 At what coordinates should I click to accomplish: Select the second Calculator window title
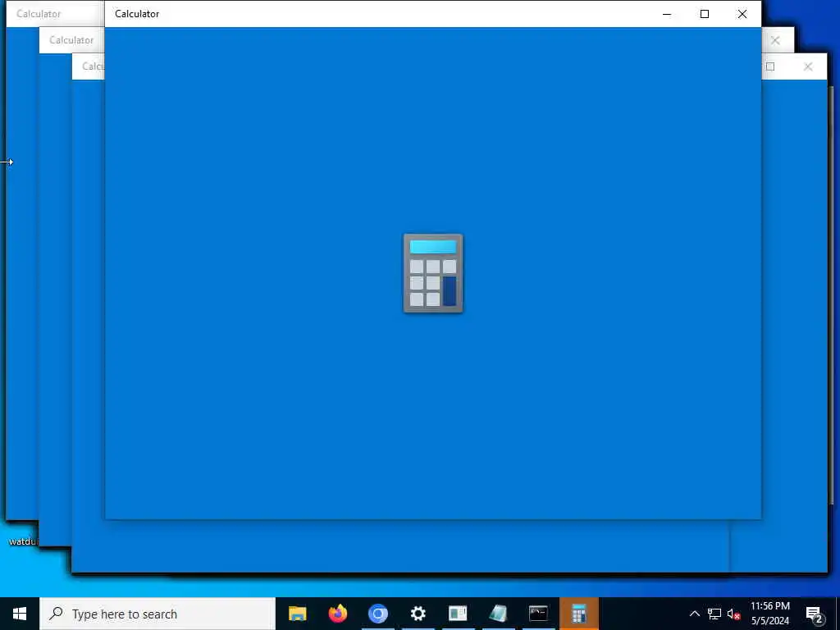coord(71,40)
